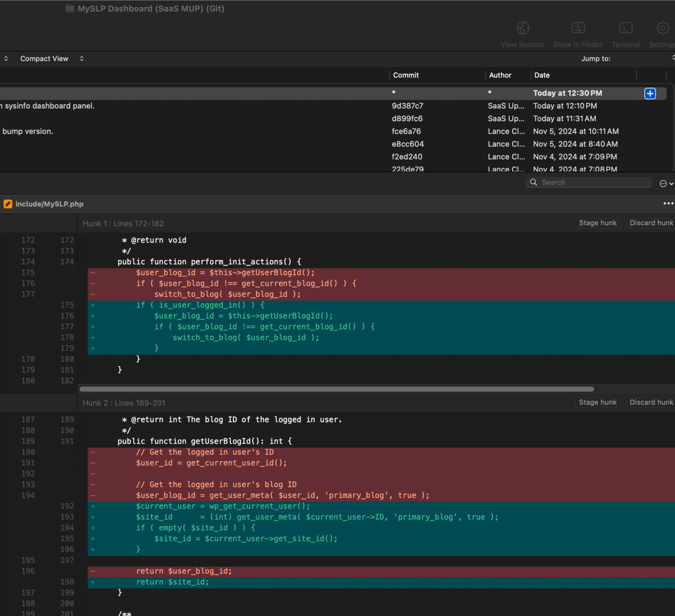
Task: Discard hunk 2 of include/MySLP.php
Action: pyautogui.click(x=651, y=402)
